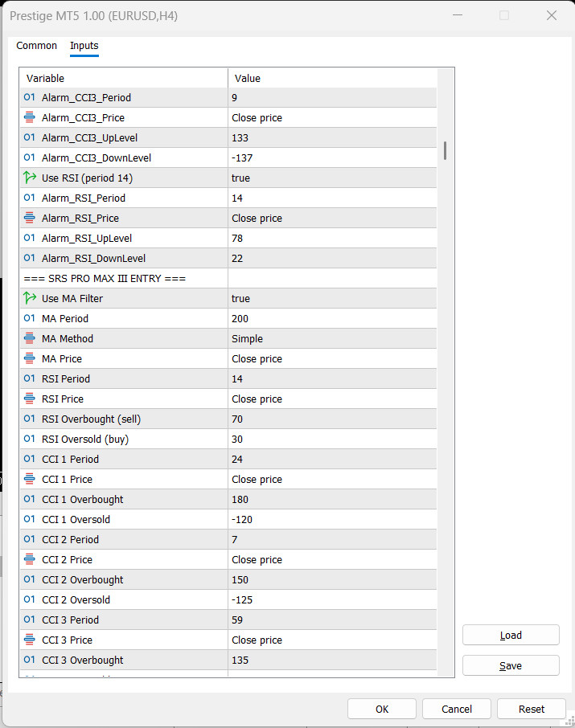Click the inputs list vertical scrollbar thumb
The width and height of the screenshot is (575, 728).
pyautogui.click(x=445, y=151)
